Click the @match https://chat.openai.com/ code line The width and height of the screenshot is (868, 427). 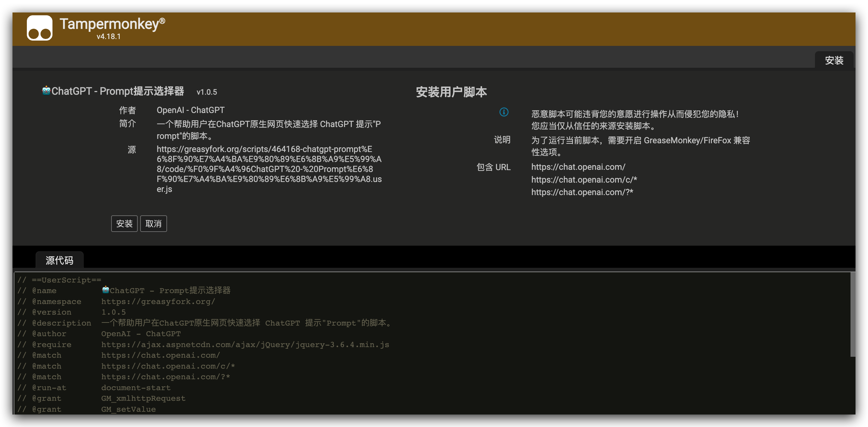point(119,355)
